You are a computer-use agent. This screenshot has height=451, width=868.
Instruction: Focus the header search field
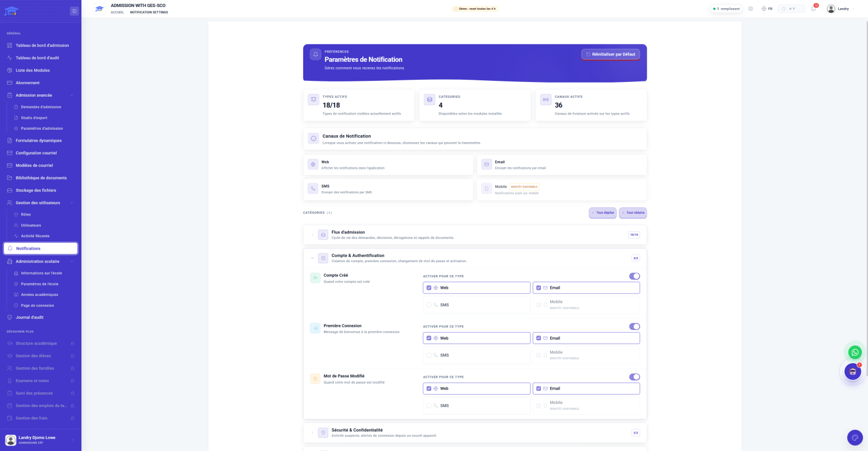792,9
